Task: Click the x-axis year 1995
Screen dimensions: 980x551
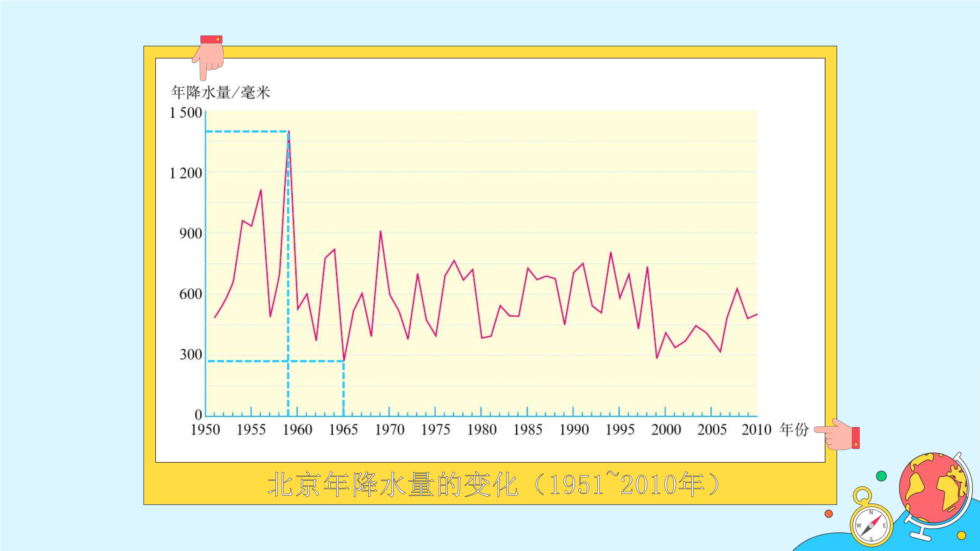Action: 620,430
